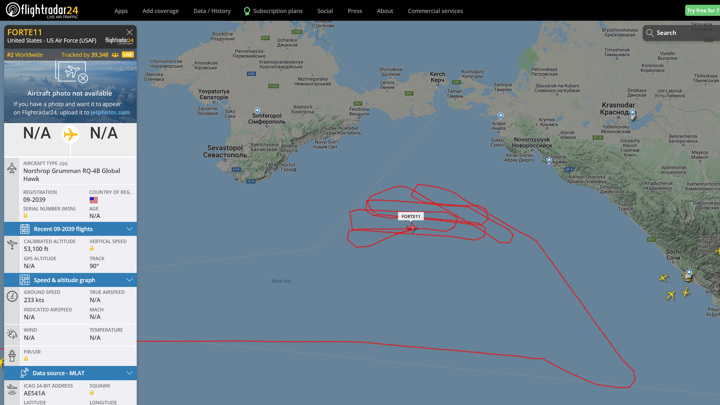Click the locked vertical speed icon

tap(91, 248)
